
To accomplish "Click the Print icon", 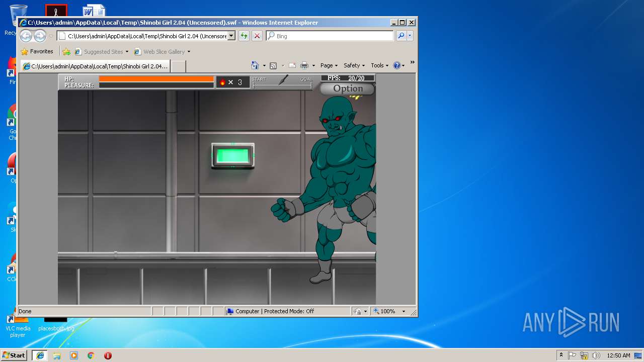I will [304, 65].
